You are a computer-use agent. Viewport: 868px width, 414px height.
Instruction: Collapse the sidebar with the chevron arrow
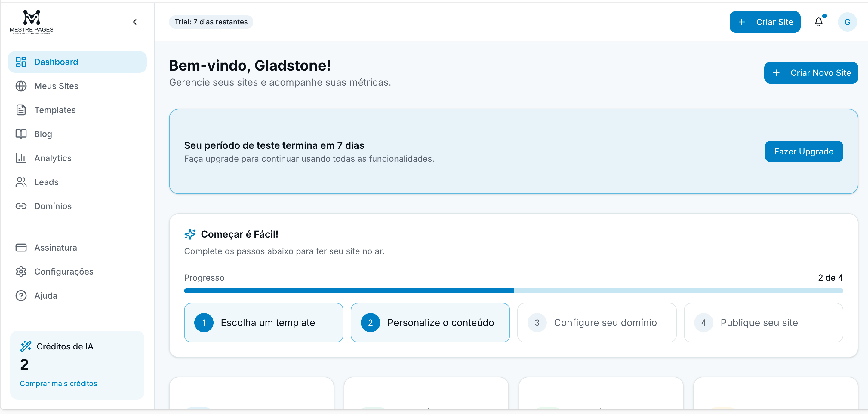[135, 22]
